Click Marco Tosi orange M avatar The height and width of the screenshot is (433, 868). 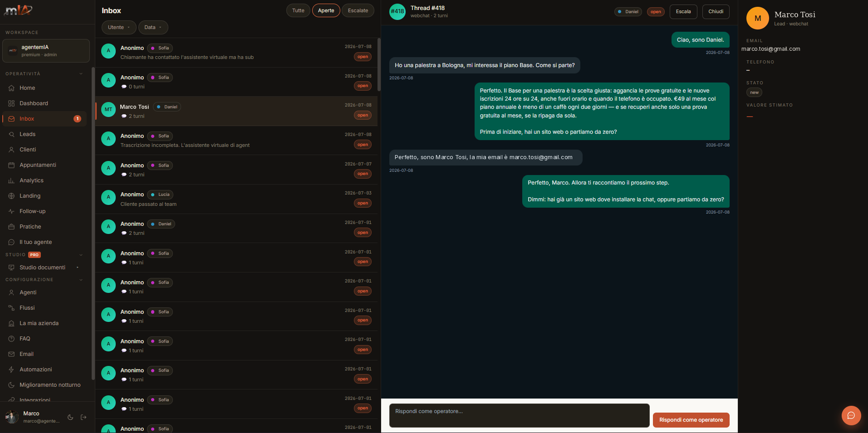pos(758,18)
